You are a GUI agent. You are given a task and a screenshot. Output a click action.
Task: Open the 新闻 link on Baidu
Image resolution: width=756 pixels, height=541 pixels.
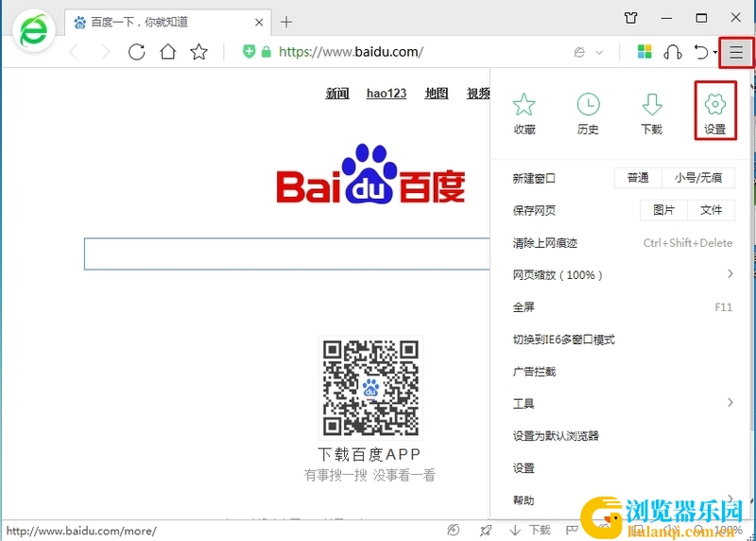pyautogui.click(x=337, y=93)
